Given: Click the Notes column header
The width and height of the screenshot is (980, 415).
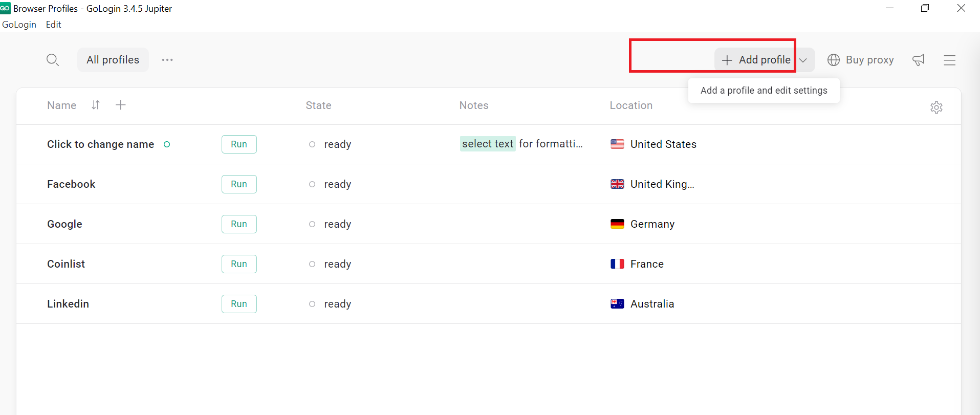Looking at the screenshot, I should [474, 105].
